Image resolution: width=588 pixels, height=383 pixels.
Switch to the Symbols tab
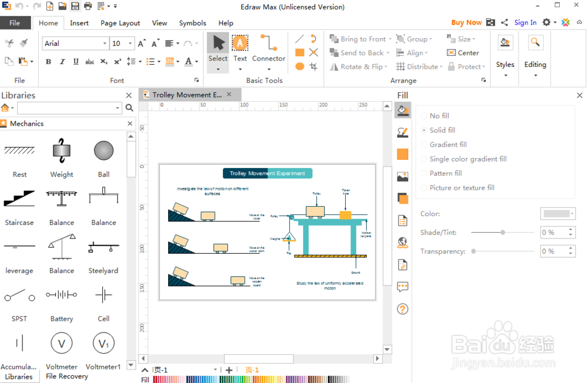coord(192,23)
